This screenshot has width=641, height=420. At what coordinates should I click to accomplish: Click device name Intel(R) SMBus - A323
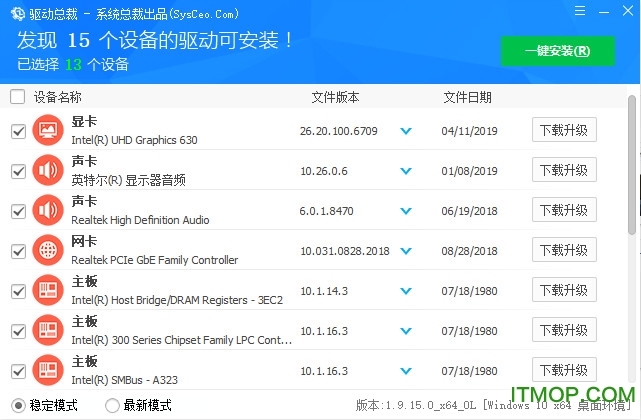125,380
